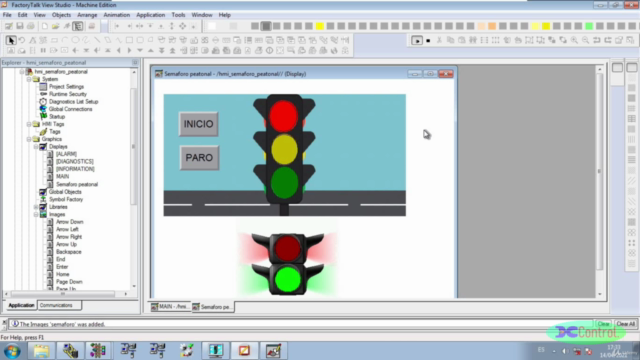
Task: Select the arrow pointer tool
Action: 11,40
